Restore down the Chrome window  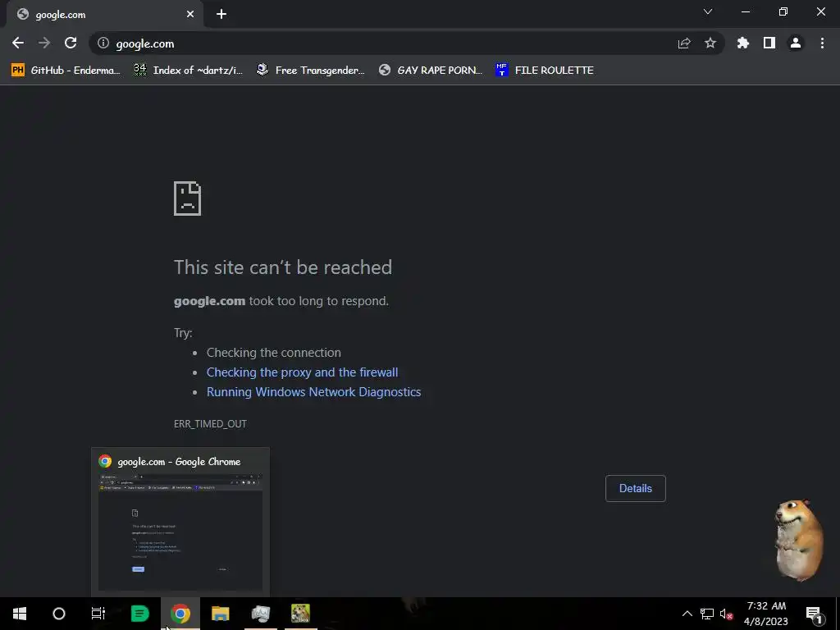point(783,11)
